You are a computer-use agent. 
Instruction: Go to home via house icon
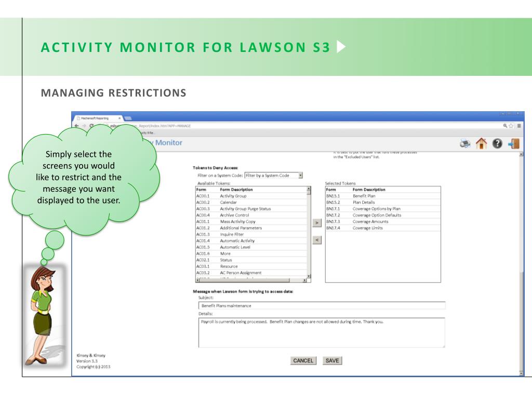(481, 143)
